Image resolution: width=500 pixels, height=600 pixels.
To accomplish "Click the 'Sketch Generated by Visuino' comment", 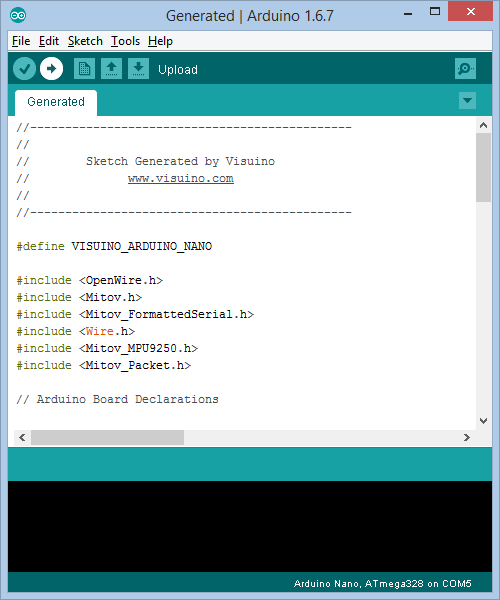I will pyautogui.click(x=180, y=161).
